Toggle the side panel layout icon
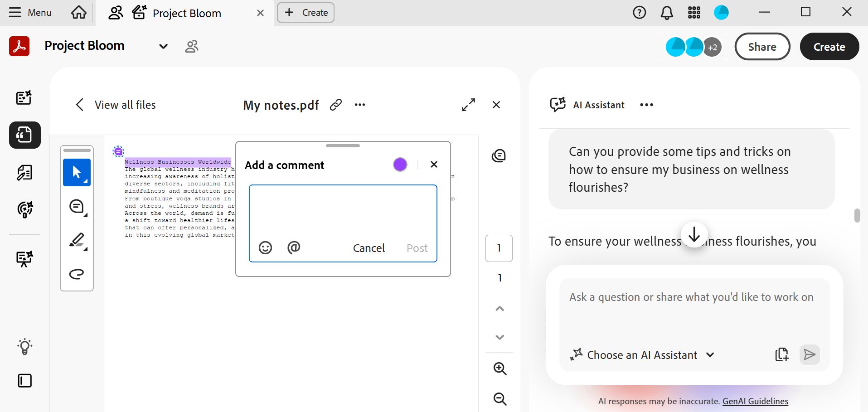 coord(24,381)
